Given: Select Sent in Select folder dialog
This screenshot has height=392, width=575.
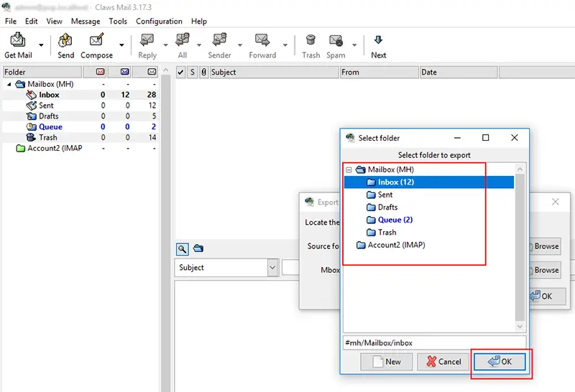Looking at the screenshot, I should pos(385,195).
